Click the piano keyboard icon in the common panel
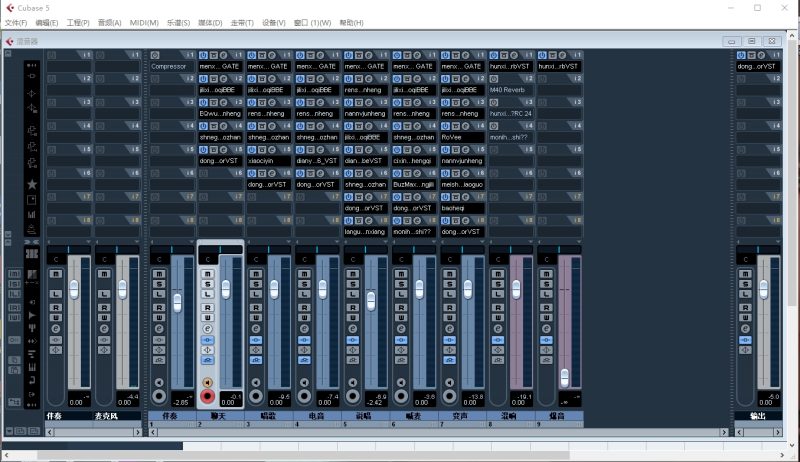The width and height of the screenshot is (800, 462). click(32, 367)
